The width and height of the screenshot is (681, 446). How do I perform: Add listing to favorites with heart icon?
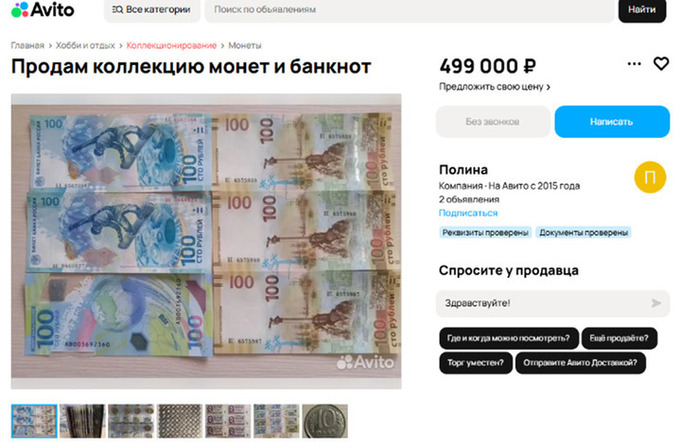pyautogui.click(x=661, y=64)
